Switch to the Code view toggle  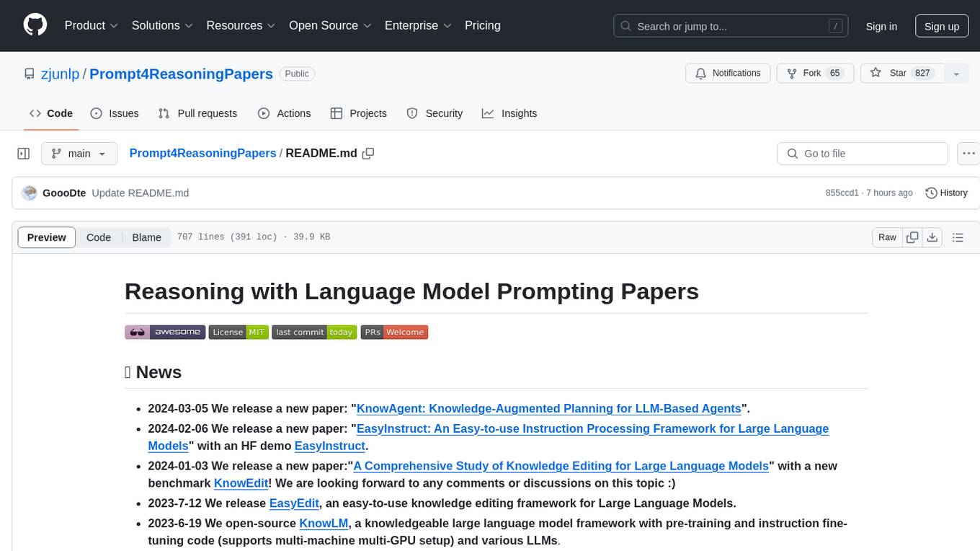(99, 237)
